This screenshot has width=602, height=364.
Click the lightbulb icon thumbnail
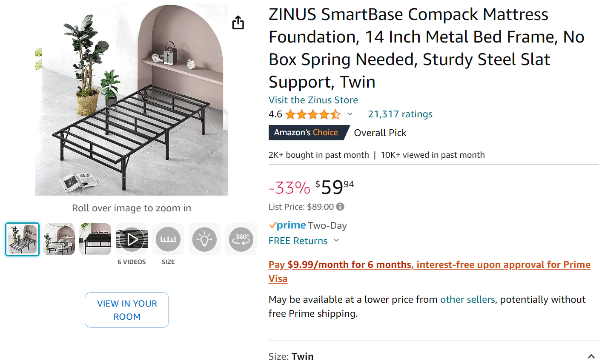click(x=204, y=239)
